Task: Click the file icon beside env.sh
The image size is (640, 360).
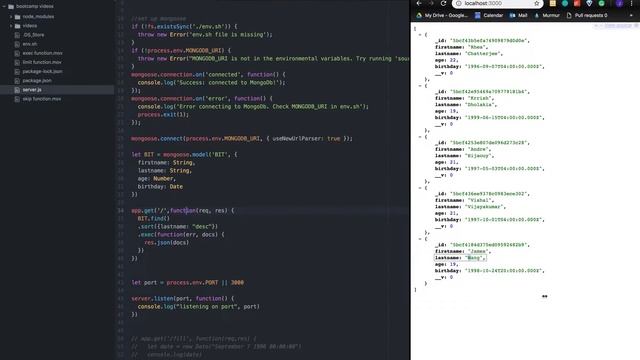Action: 17,44
